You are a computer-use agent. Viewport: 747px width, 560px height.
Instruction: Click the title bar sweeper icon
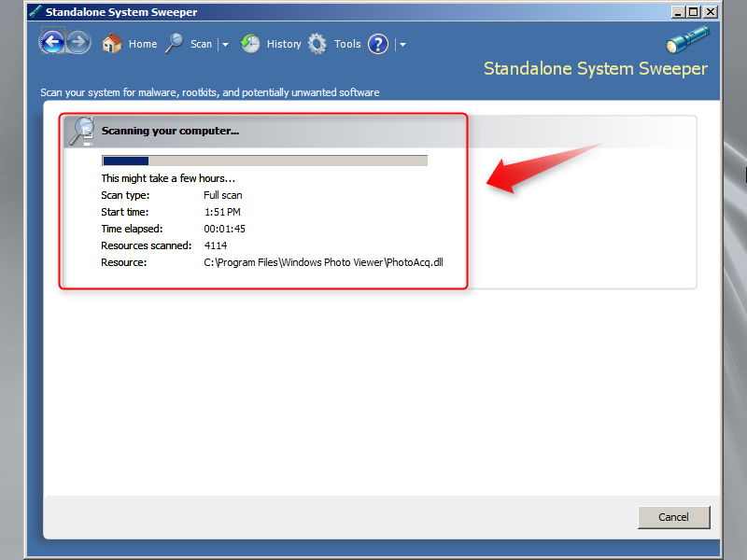click(x=35, y=11)
